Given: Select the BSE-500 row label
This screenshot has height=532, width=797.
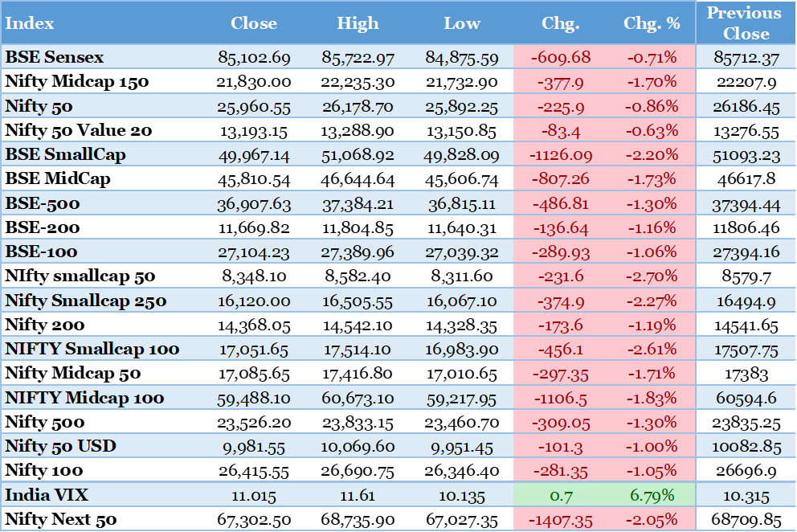Looking at the screenshot, I should [43, 203].
